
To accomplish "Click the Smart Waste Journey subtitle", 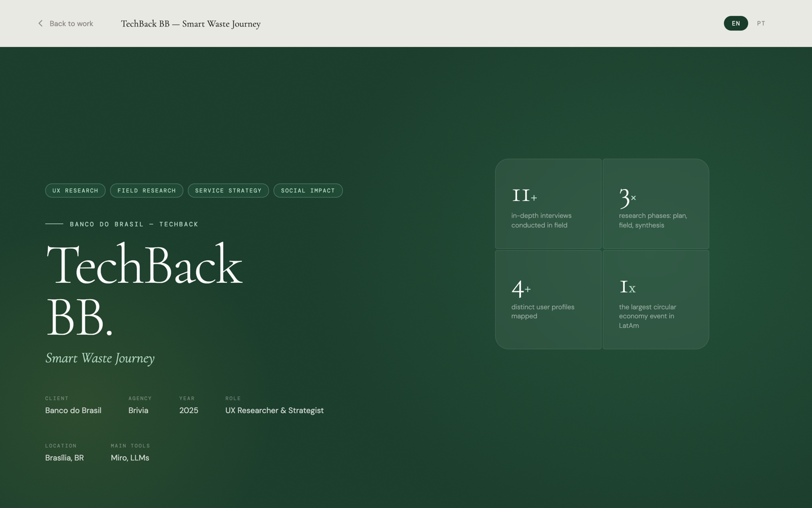I will click(100, 358).
